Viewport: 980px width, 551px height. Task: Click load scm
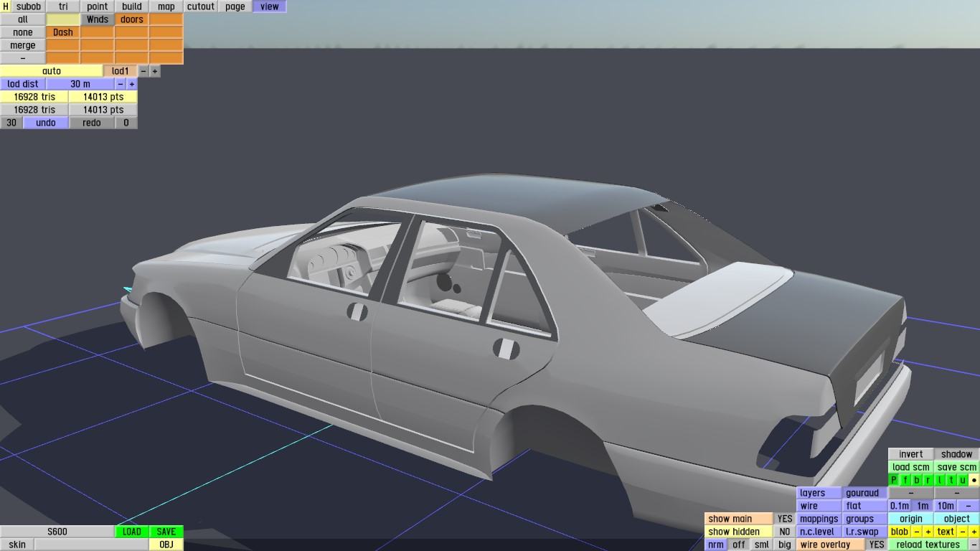911,467
